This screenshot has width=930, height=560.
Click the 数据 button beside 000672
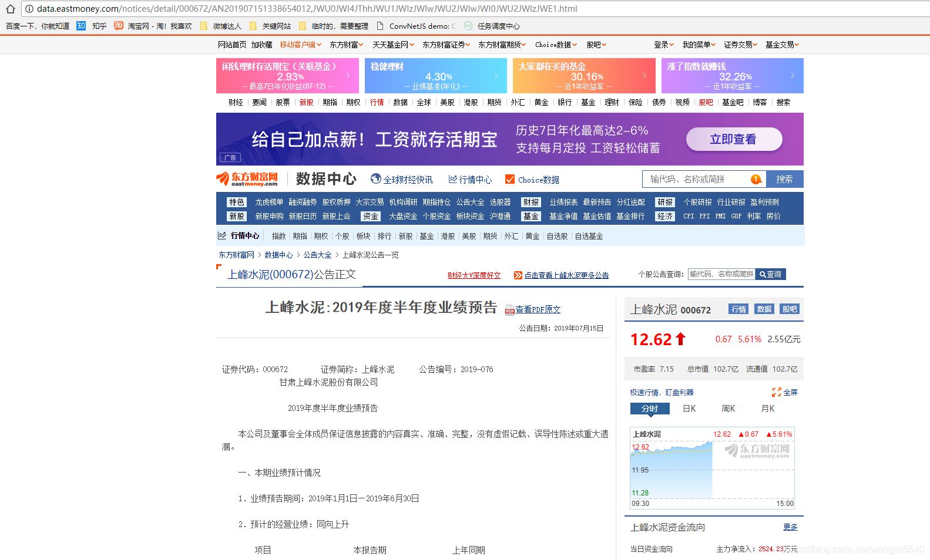pos(764,309)
